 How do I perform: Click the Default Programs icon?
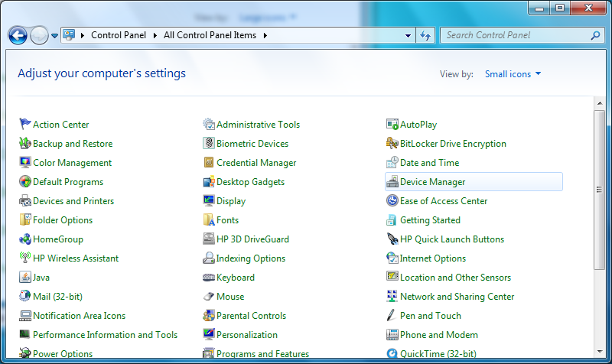point(25,182)
